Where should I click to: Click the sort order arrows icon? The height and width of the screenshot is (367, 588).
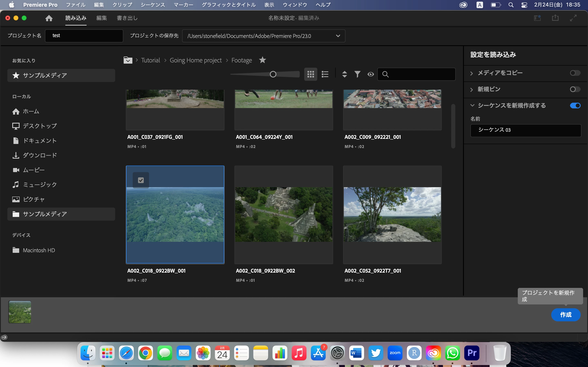344,74
